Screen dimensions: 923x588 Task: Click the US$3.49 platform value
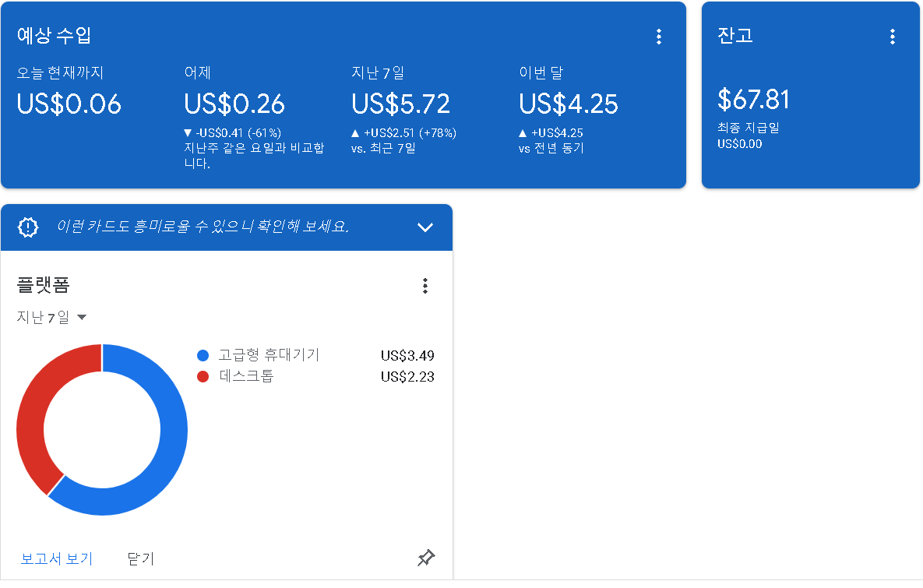point(407,355)
